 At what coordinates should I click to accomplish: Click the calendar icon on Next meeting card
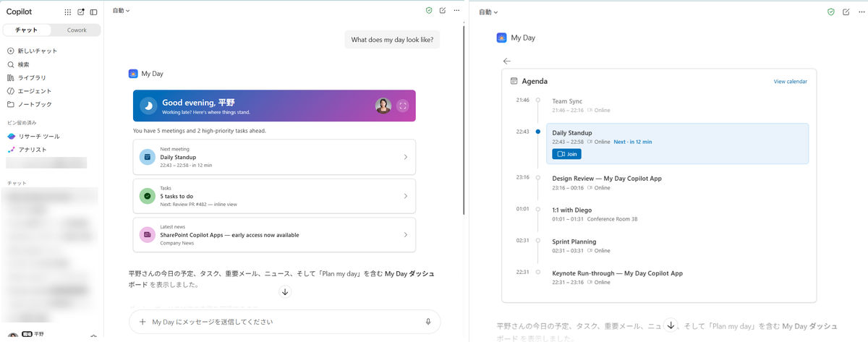tap(147, 157)
